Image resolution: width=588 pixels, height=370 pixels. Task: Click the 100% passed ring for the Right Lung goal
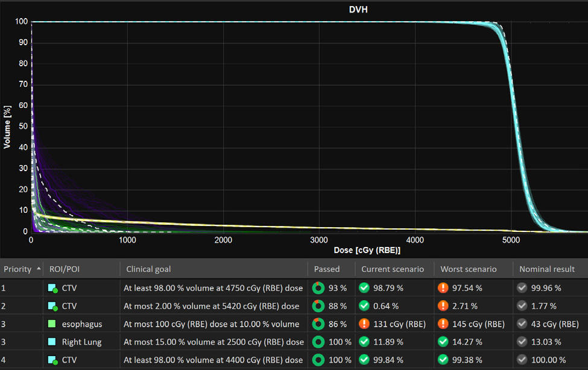(x=318, y=342)
